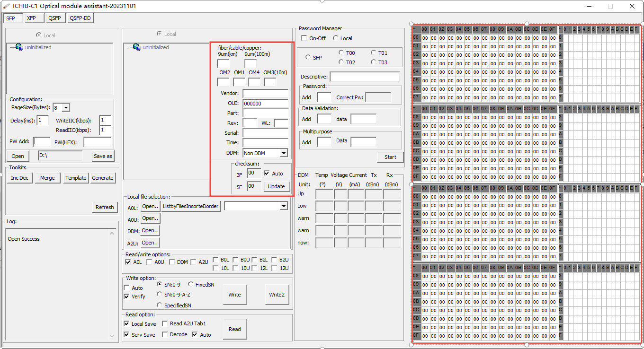Open the PageSize(Bytes) dropdown

point(66,107)
